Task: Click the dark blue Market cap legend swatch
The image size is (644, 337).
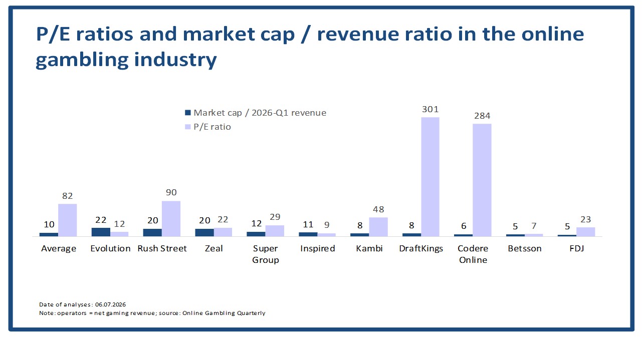Action: click(x=188, y=113)
